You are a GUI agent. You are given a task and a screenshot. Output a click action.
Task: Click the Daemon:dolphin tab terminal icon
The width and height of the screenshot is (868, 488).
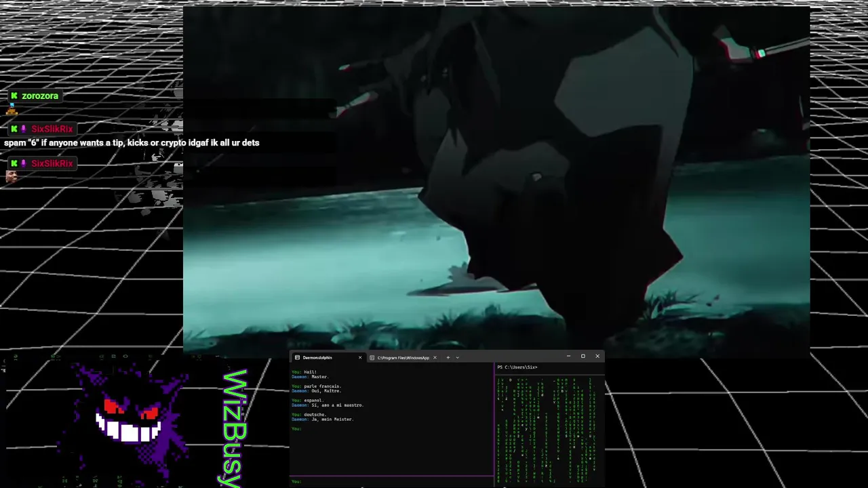tap(297, 357)
